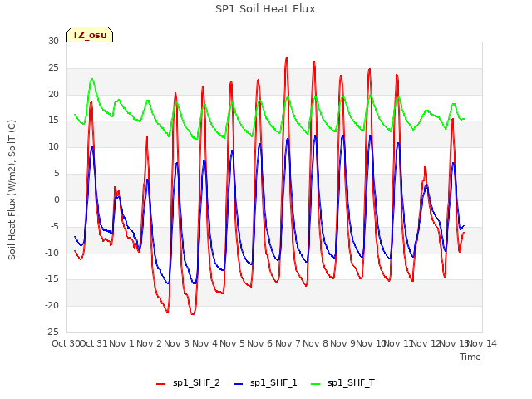Click the -15 y-axis tick label
This screenshot has width=532, height=399.
[x=52, y=279]
